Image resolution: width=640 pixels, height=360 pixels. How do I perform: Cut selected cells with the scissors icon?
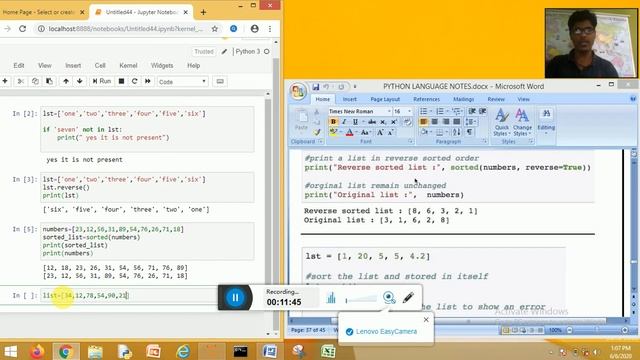(x=20, y=81)
